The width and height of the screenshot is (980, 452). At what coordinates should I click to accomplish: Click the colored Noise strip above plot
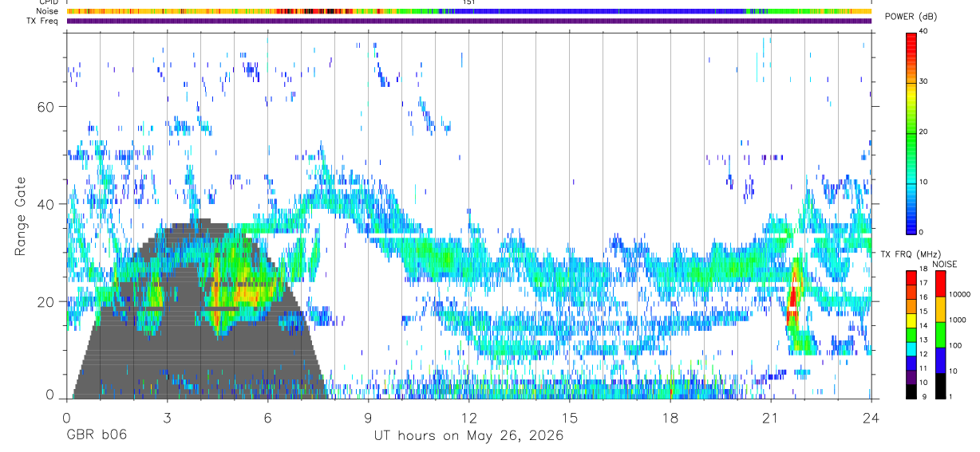pyautogui.click(x=469, y=11)
